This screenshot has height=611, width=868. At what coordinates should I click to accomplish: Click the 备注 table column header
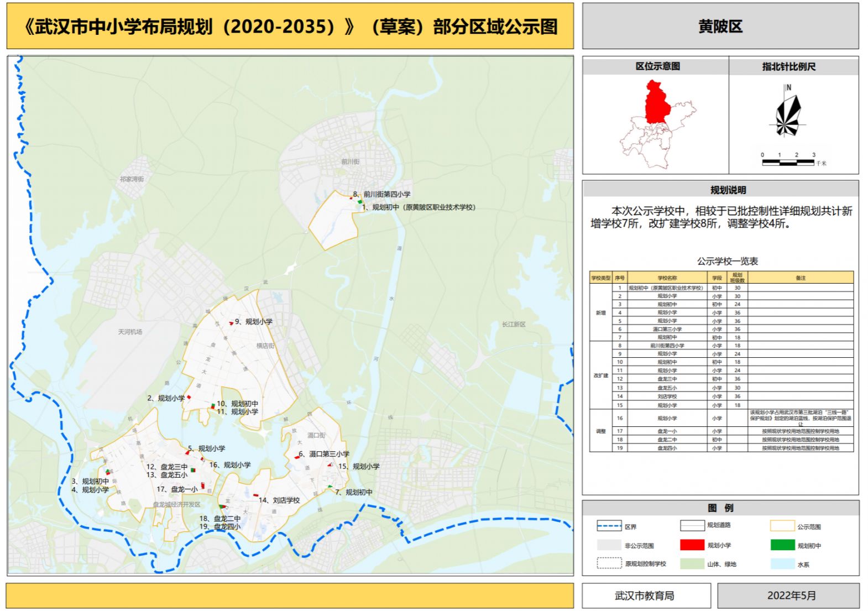(x=801, y=278)
